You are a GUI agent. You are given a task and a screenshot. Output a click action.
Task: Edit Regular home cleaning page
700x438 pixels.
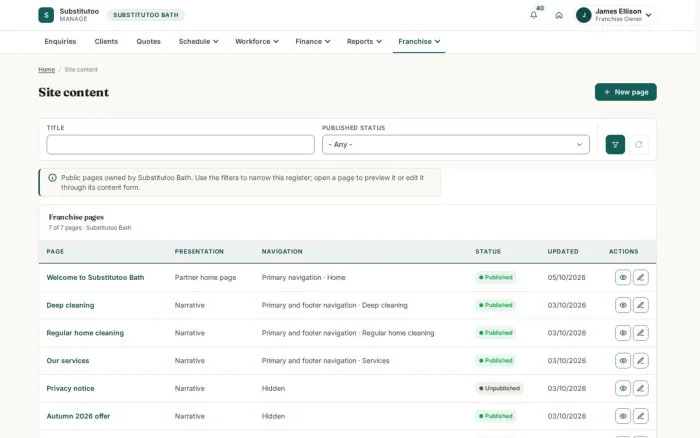tap(641, 333)
